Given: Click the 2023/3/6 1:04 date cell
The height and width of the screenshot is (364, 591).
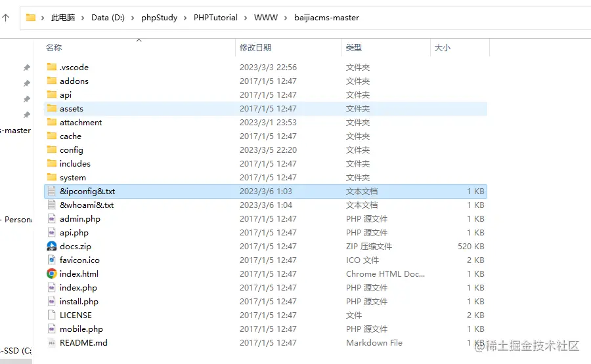Looking at the screenshot, I should pos(266,205).
